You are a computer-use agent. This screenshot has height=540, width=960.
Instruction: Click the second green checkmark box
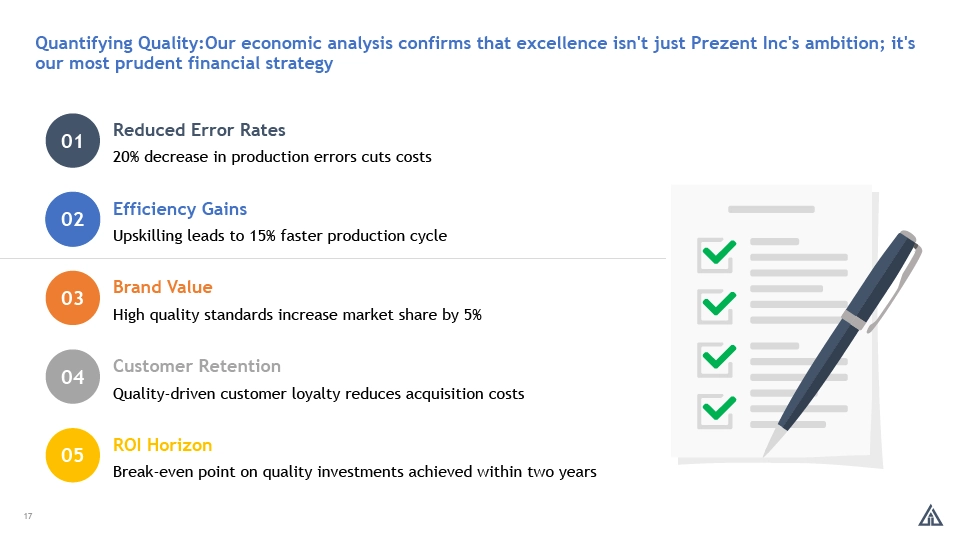[x=716, y=306]
